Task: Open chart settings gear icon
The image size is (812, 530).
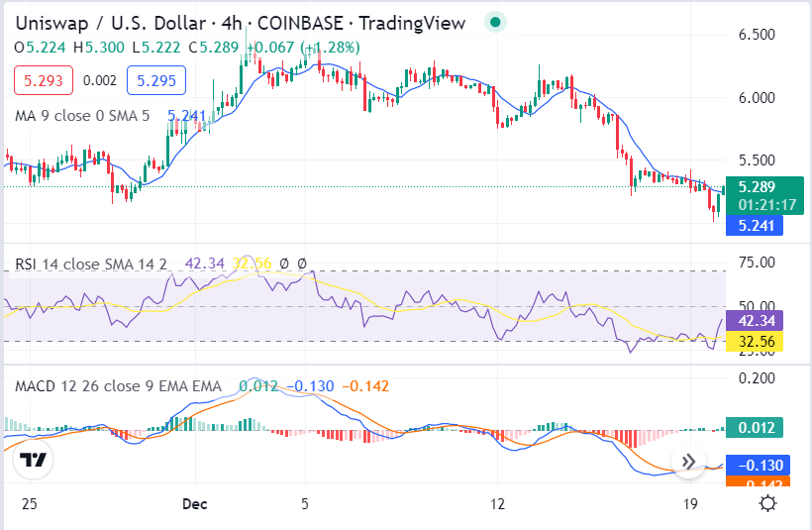Action: (767, 503)
